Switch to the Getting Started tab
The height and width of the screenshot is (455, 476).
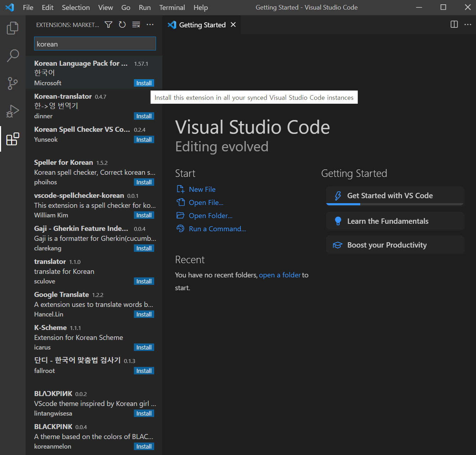coord(202,25)
